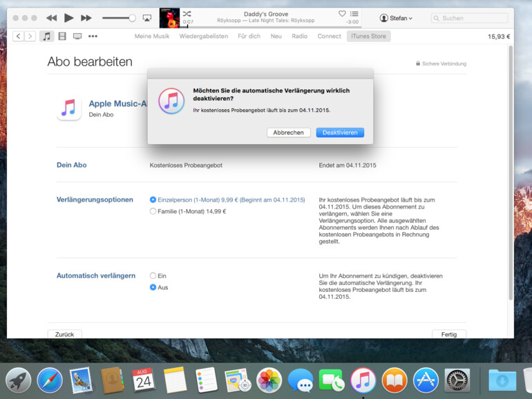Open the Neu tab
Image resolution: width=532 pixels, height=399 pixels.
pyautogui.click(x=276, y=37)
